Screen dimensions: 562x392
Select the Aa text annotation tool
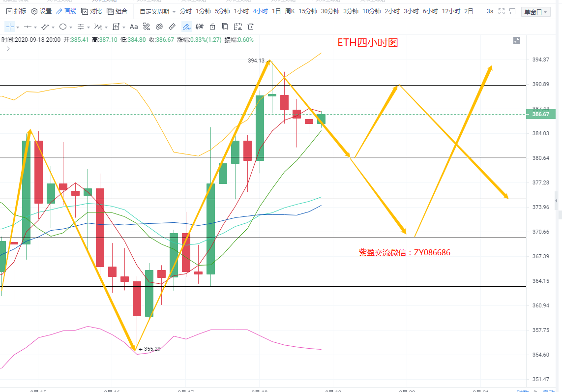[x=134, y=27]
